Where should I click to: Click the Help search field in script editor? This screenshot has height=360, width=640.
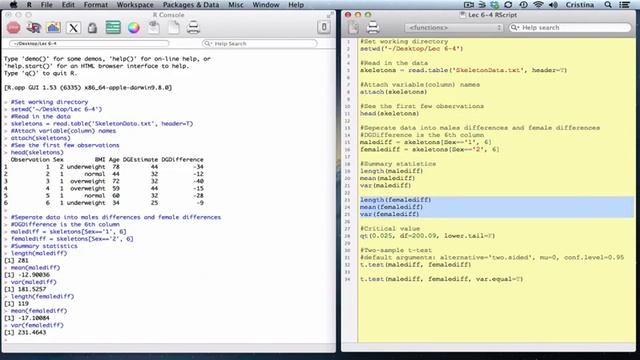pyautogui.click(x=570, y=28)
